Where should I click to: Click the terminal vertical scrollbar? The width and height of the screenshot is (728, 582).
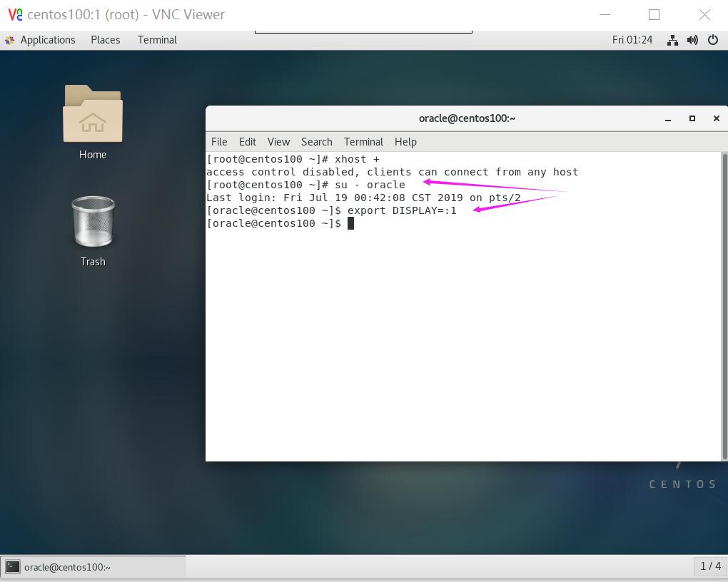click(x=724, y=306)
